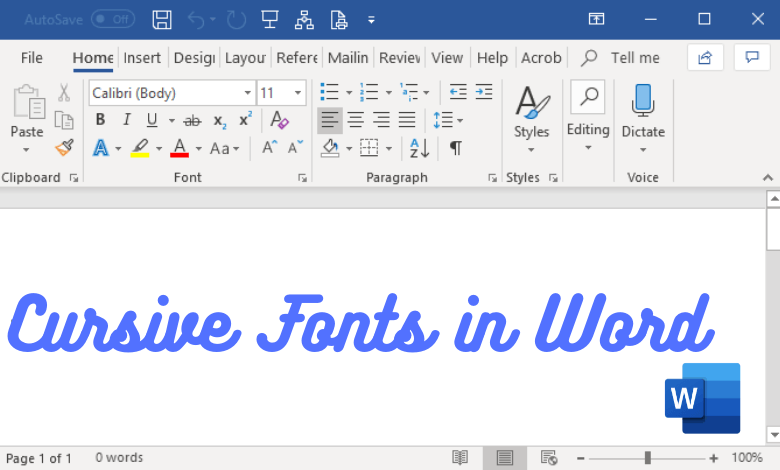Click the Print Preview document icon

pos(339,20)
